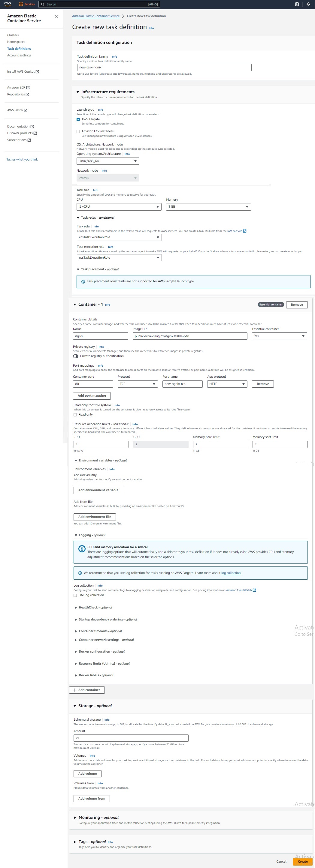Click the Task definition family input field

(x=164, y=68)
